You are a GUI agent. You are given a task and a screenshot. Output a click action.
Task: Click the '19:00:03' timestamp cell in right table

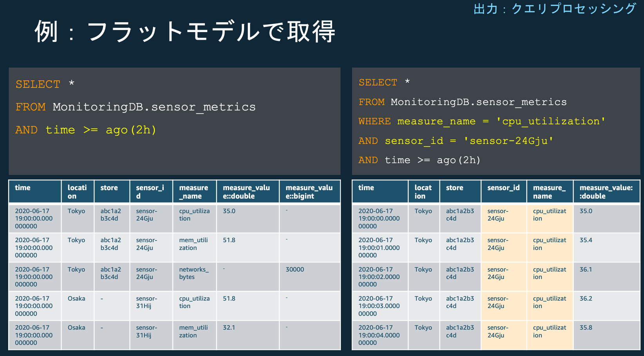coord(379,306)
